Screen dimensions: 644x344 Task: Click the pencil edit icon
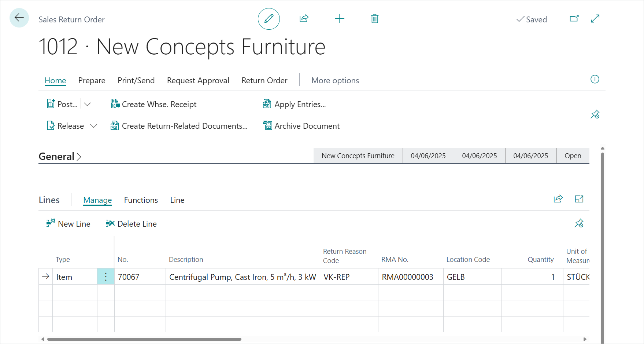click(x=269, y=19)
